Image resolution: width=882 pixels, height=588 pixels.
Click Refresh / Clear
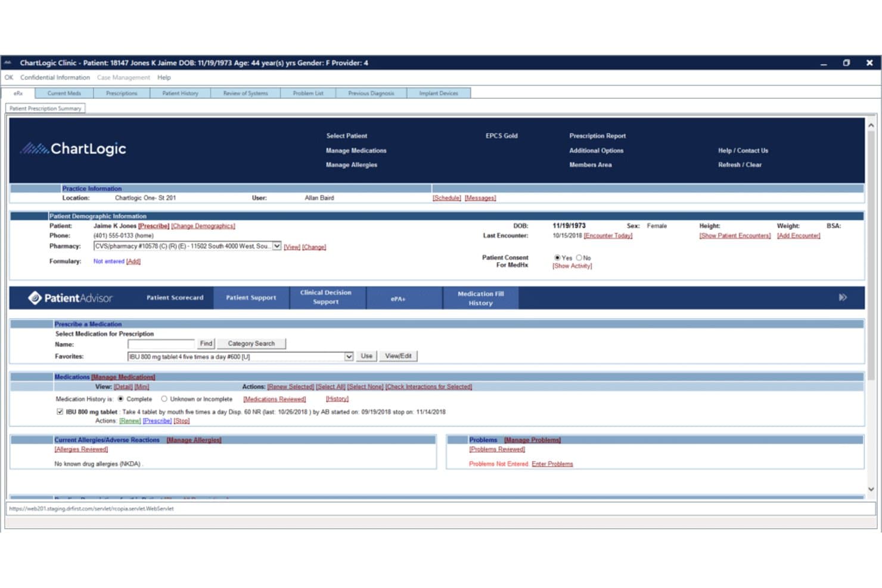(x=740, y=165)
